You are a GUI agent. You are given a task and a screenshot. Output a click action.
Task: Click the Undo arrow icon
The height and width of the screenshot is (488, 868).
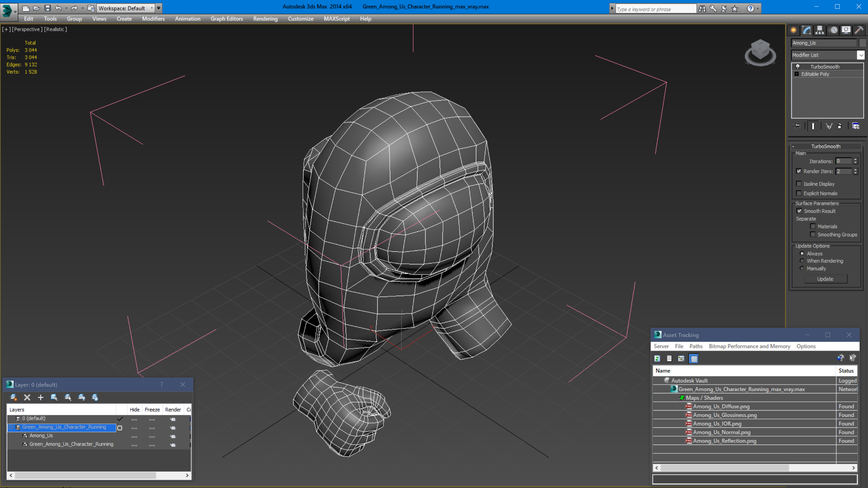click(x=58, y=8)
